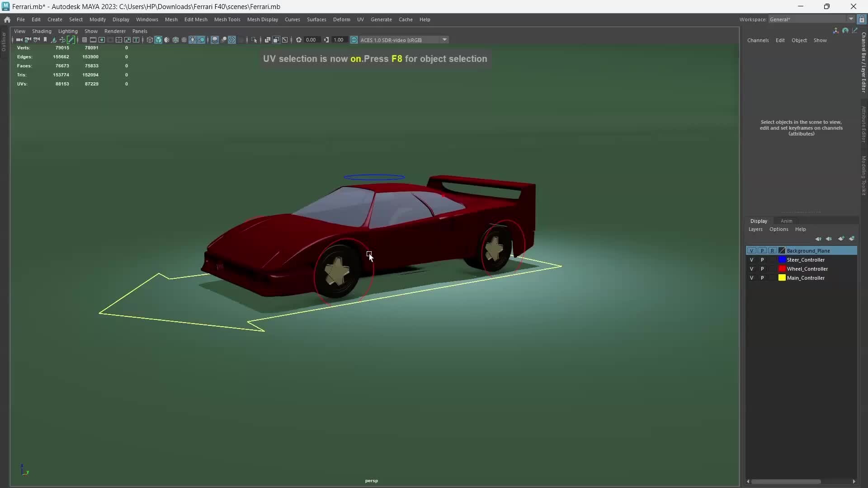
Task: Open the File menu
Action: click(21, 19)
